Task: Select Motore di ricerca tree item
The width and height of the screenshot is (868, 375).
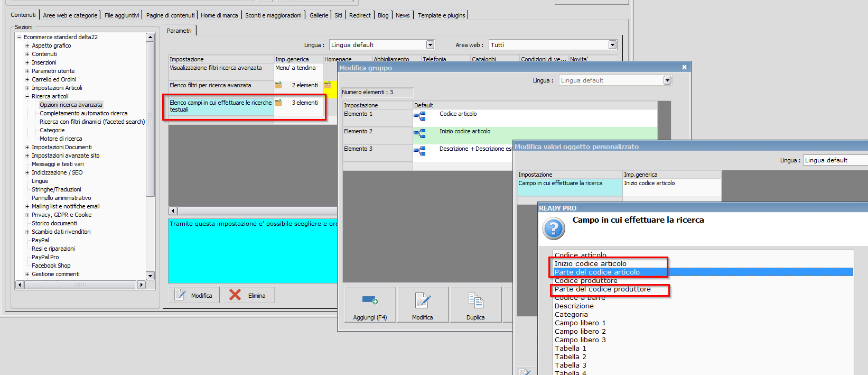Action: click(61, 139)
